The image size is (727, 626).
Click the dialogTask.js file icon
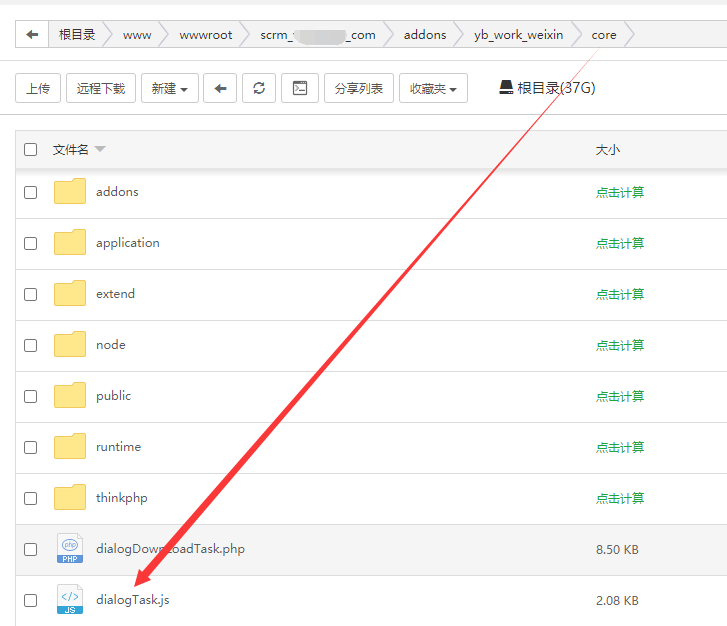click(x=70, y=600)
